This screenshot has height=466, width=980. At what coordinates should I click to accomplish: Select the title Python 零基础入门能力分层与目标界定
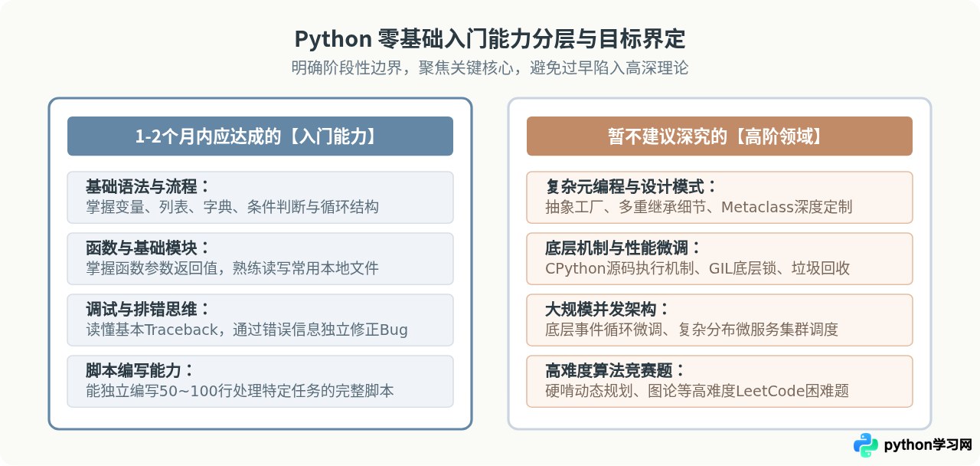[490, 39]
